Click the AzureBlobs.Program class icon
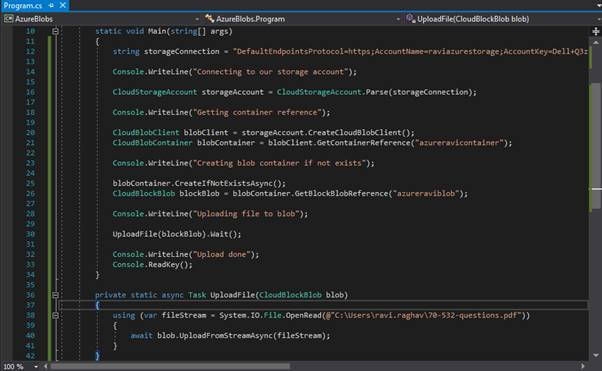602x371 pixels. click(209, 18)
